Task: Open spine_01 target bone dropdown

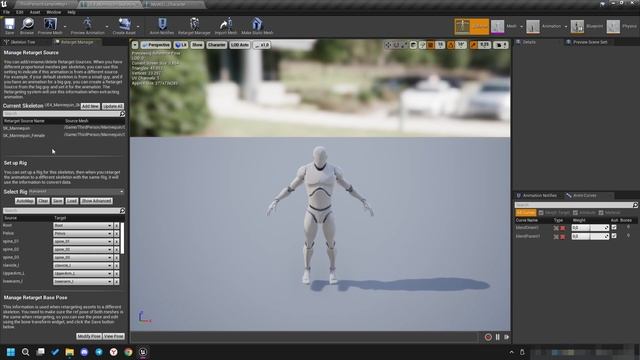Action: coord(83,242)
